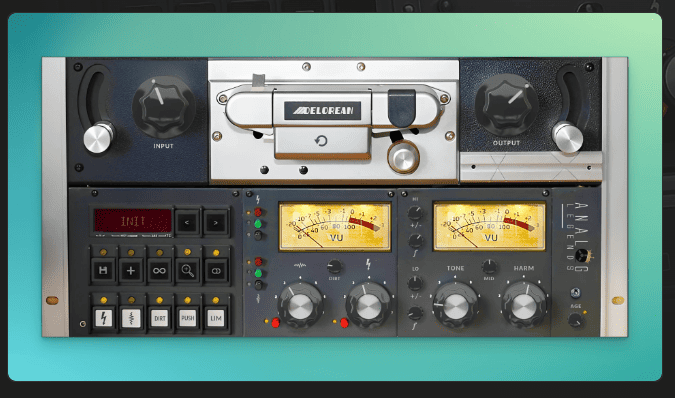Click the large HARM knob

[524, 305]
